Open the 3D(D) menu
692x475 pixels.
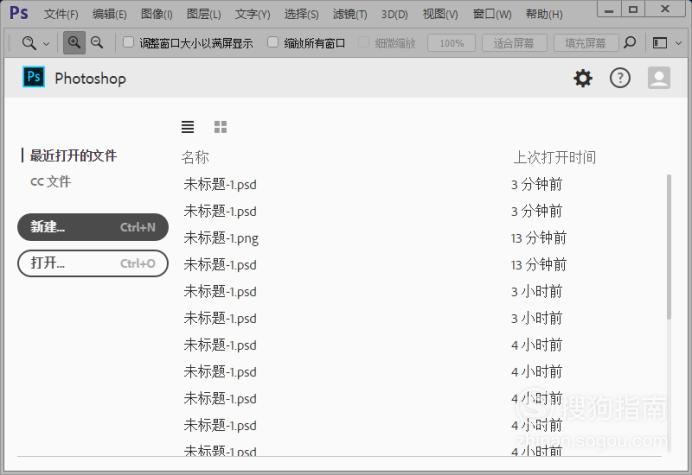click(x=395, y=14)
